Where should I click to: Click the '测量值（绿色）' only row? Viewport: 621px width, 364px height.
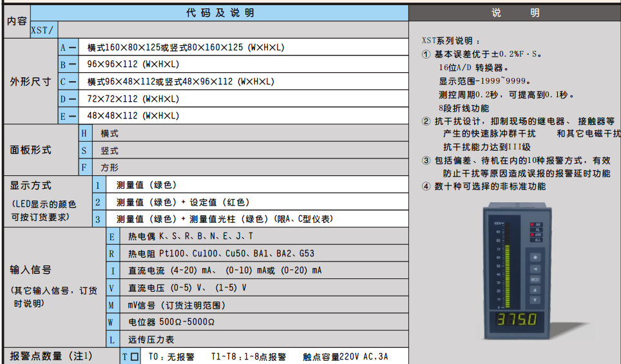pos(258,185)
